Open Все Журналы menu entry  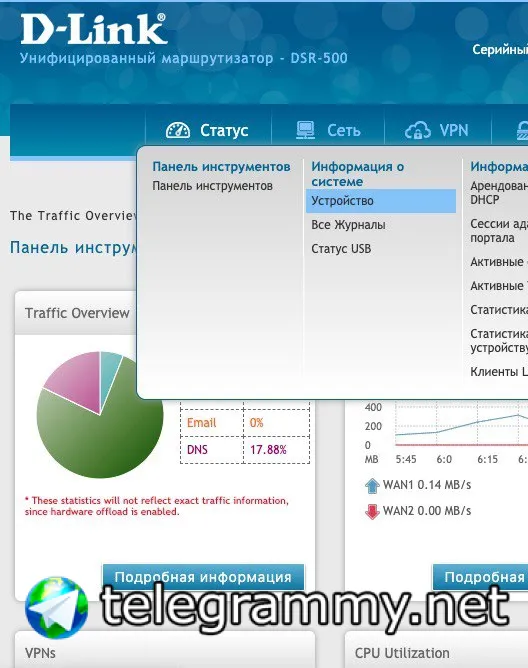pos(348,225)
